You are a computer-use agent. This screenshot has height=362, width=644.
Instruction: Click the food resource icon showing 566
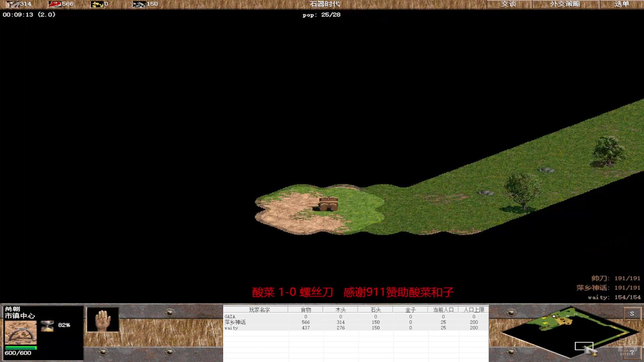[x=54, y=4]
